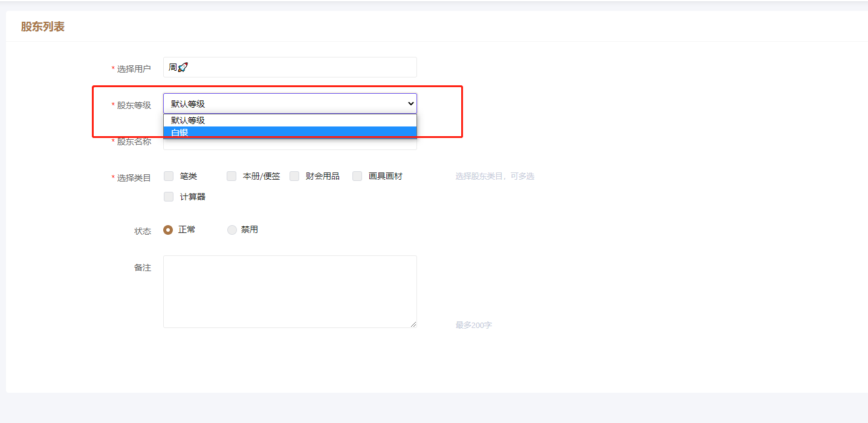
Task: Click the 股东等级 field label
Action: [x=134, y=105]
